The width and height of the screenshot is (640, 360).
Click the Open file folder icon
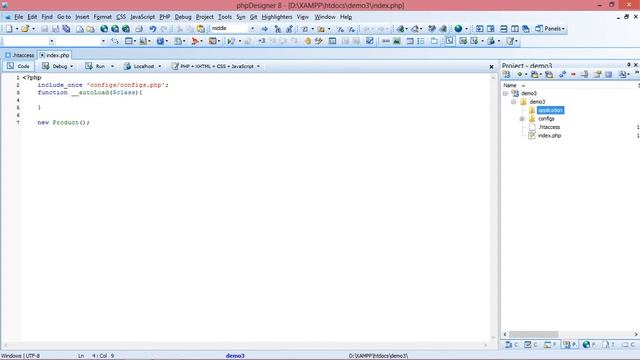[25, 29]
